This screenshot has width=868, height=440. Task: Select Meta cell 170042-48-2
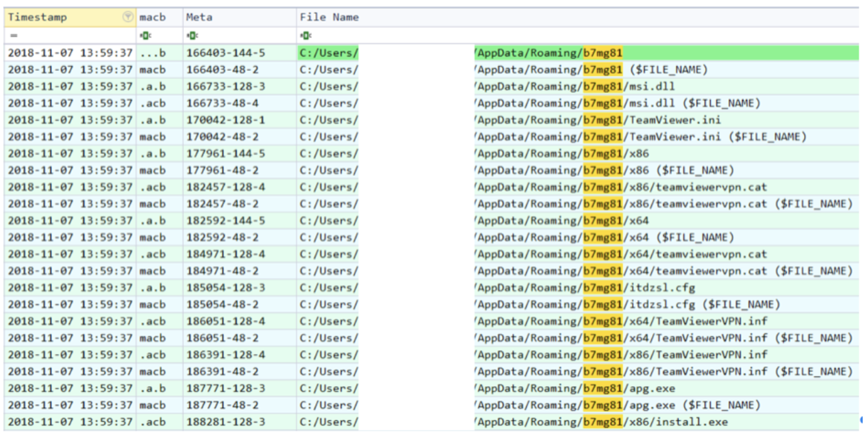[x=240, y=137]
